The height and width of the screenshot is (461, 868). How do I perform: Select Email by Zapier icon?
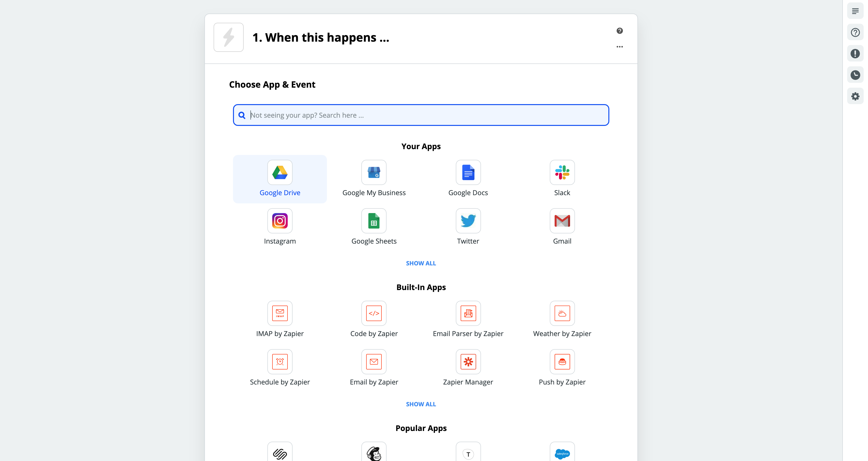pos(374,361)
